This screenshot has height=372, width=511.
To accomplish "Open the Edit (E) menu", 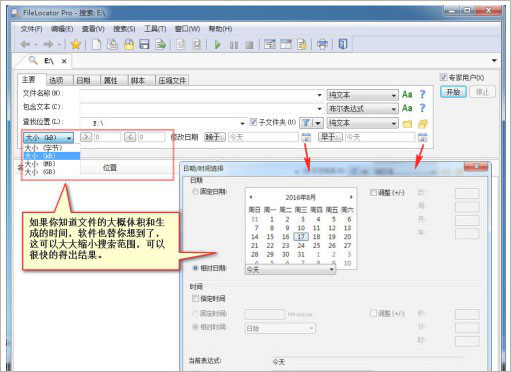I will coord(62,29).
